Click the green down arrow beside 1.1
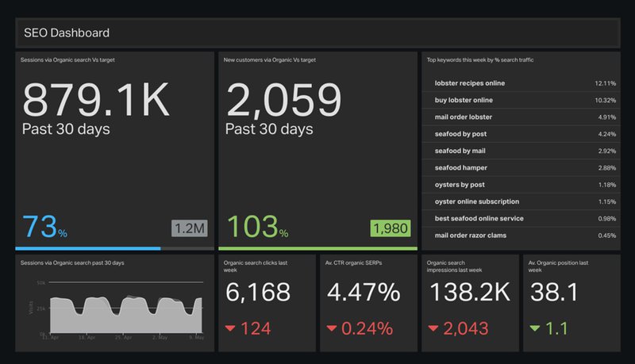 pyautogui.click(x=536, y=327)
